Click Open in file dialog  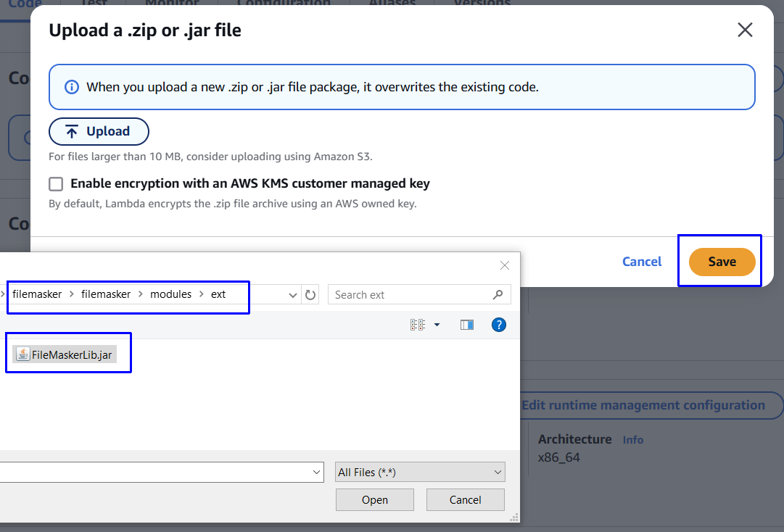374,499
